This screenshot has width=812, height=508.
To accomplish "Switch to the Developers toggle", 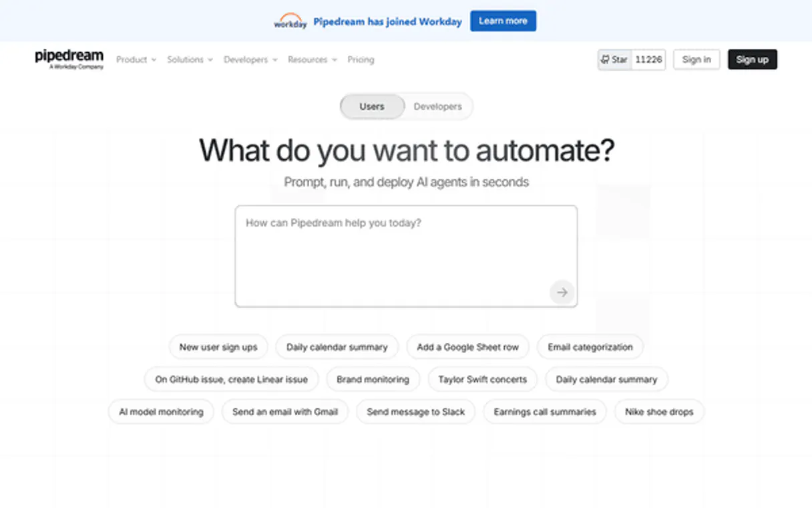I will click(x=437, y=107).
